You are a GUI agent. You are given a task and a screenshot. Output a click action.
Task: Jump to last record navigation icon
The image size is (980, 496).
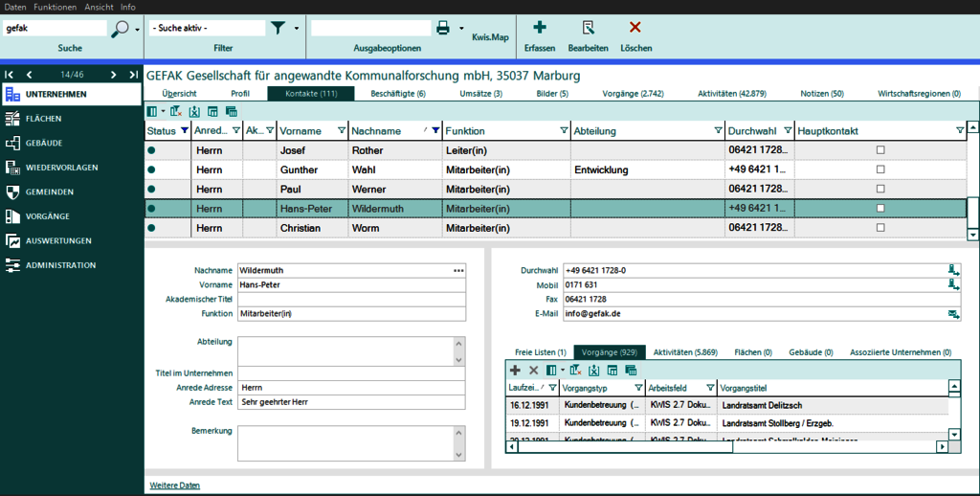click(x=133, y=75)
